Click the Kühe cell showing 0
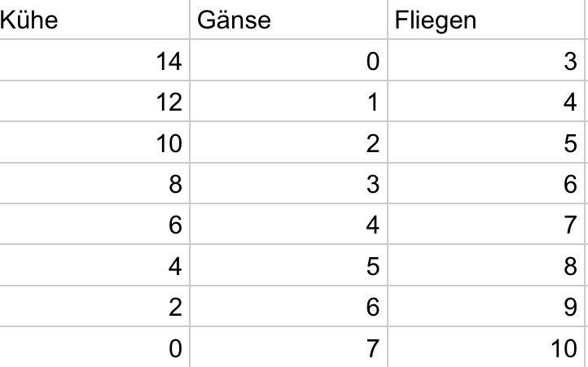Screen dimensions: 588x367 coord(94,347)
